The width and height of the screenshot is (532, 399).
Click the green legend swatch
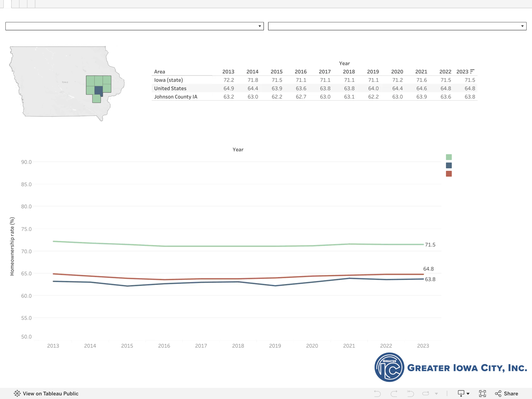[x=449, y=157]
